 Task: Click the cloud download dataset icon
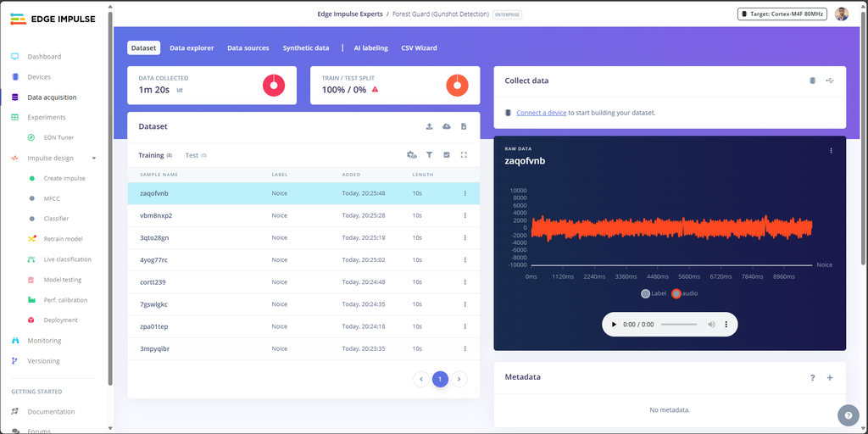[x=446, y=126]
